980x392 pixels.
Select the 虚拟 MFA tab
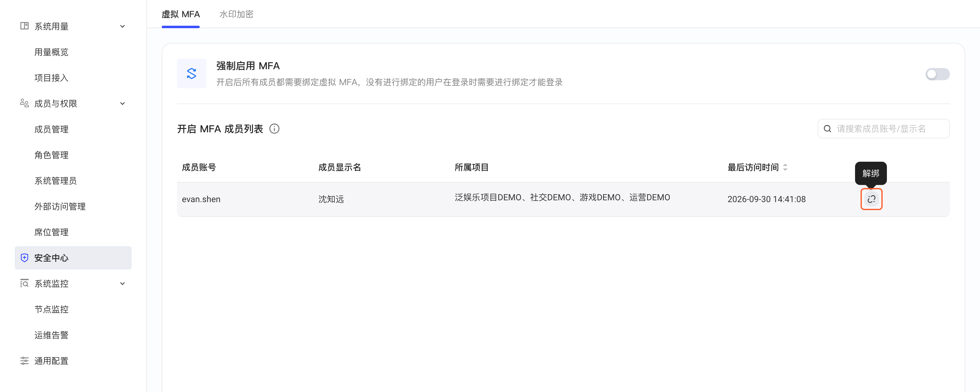point(181,14)
